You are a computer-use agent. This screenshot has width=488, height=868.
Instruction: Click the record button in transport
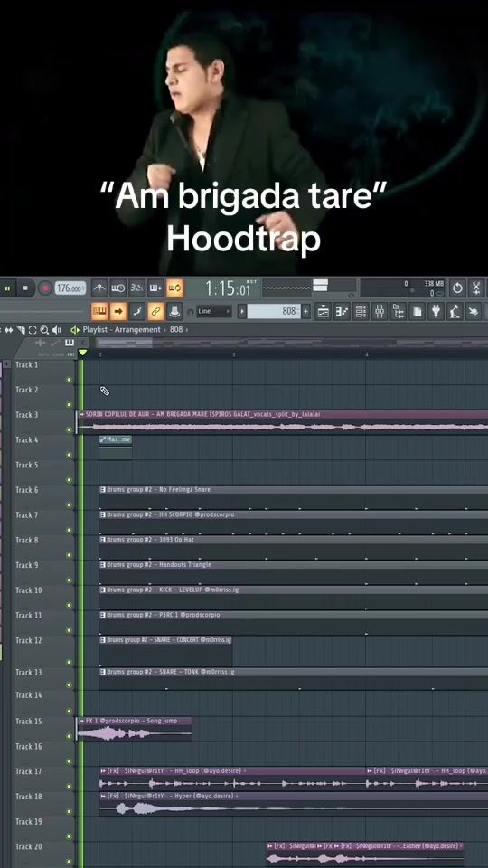[45, 288]
